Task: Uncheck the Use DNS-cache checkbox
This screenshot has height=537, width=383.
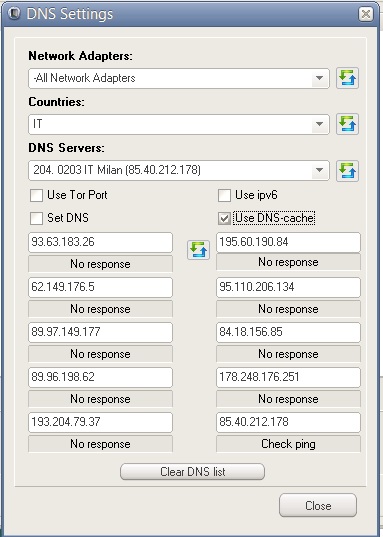Action: point(224,218)
